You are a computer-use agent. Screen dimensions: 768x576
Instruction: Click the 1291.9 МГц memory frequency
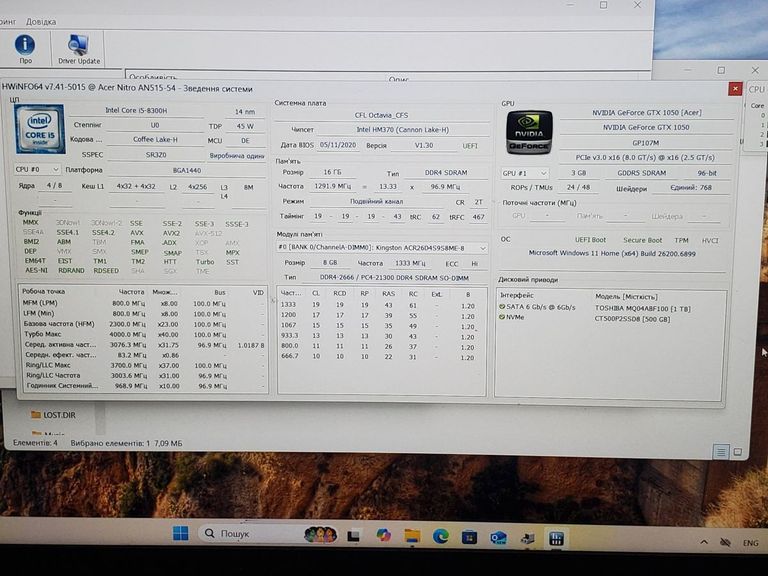point(333,187)
